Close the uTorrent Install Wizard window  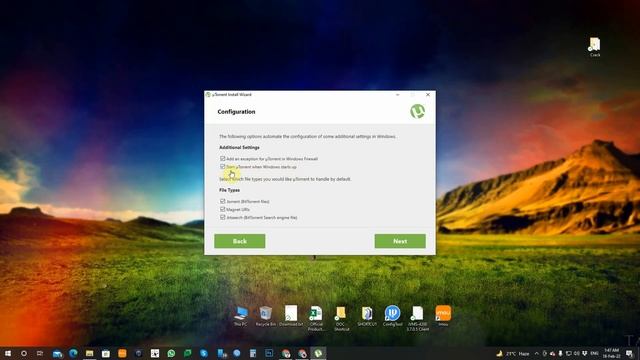[428, 95]
